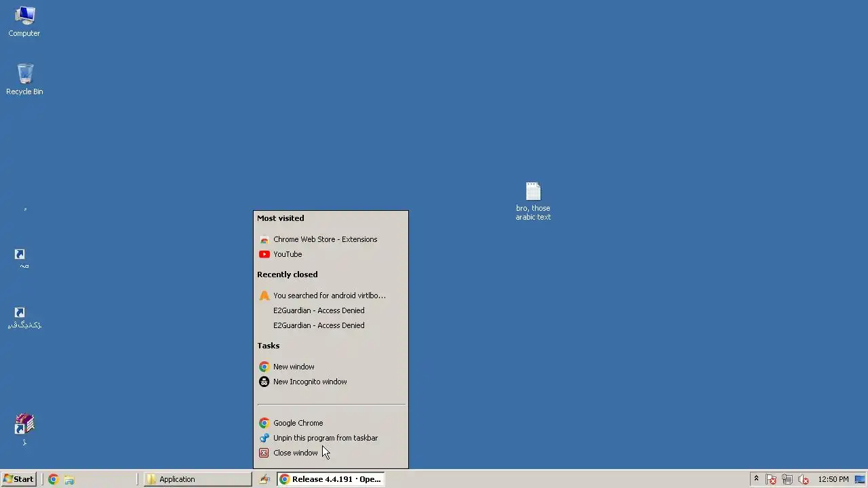Click the Show desktop icon beside the clock
The width and height of the screenshot is (868, 488).
coord(861,479)
